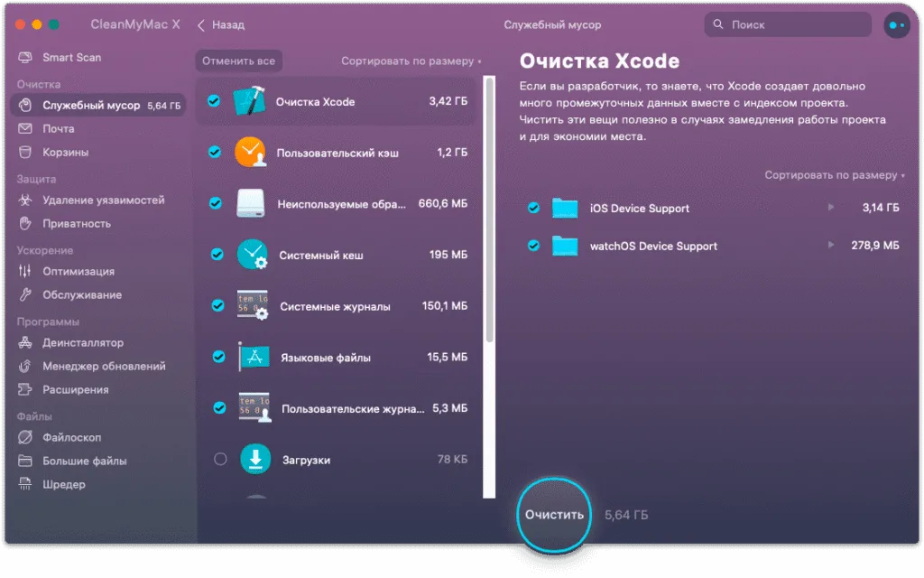Screen dimensions: 924x578
Task: Click the Оптимизация sliders icon
Action: [24, 271]
